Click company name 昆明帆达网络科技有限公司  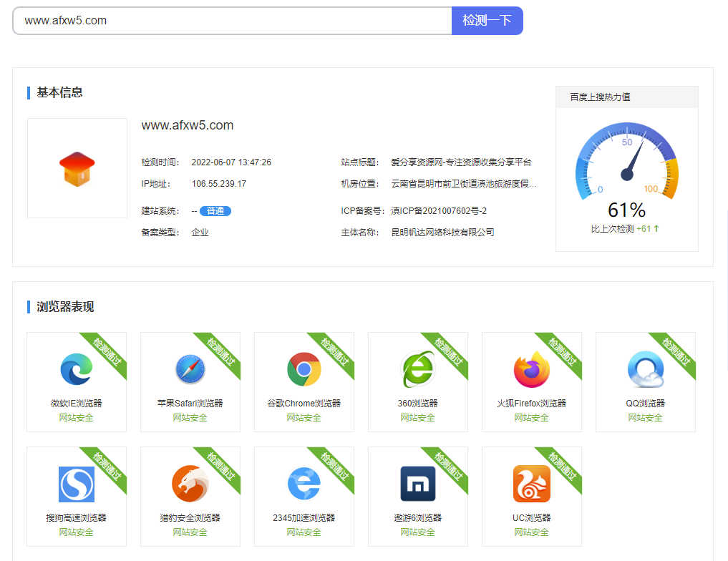coord(442,233)
